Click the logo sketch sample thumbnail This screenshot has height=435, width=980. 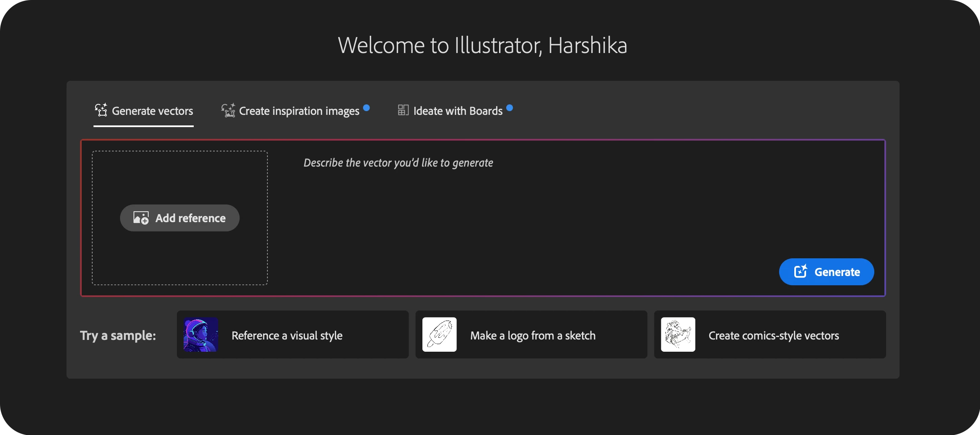pyautogui.click(x=440, y=335)
